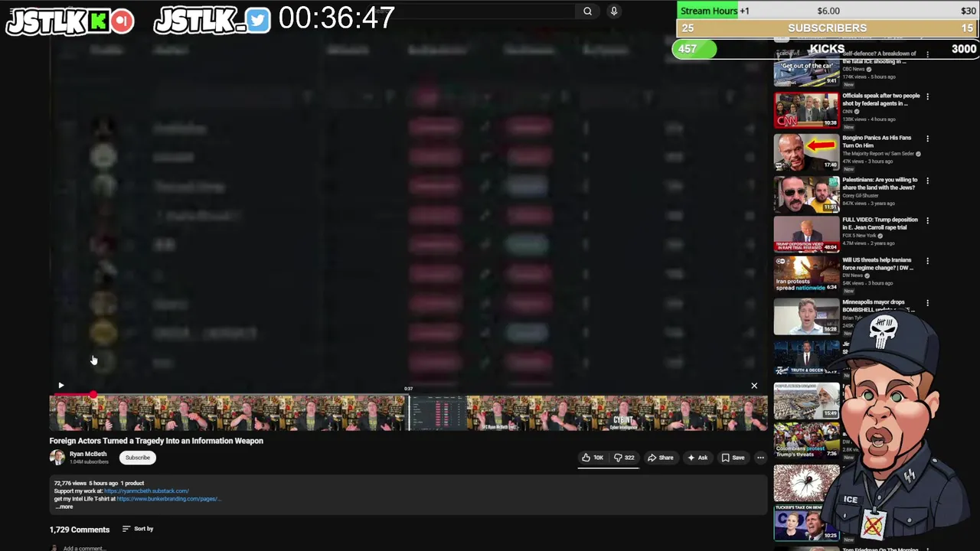The height and width of the screenshot is (551, 980).
Task: Like the video with thumbs-up 10K
Action: click(x=593, y=458)
